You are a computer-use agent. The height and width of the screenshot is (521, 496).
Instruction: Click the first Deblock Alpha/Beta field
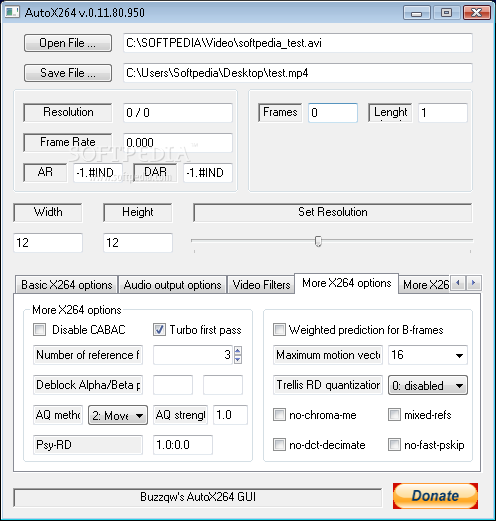[x=173, y=385]
